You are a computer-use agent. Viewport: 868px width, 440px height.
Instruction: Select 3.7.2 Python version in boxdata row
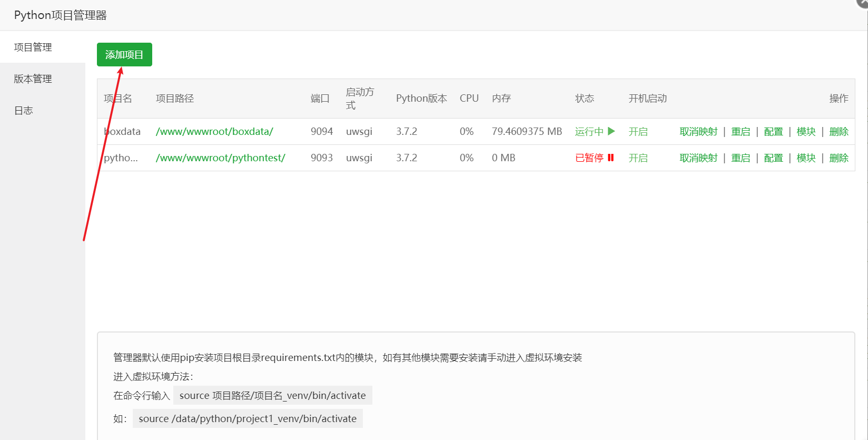(407, 132)
